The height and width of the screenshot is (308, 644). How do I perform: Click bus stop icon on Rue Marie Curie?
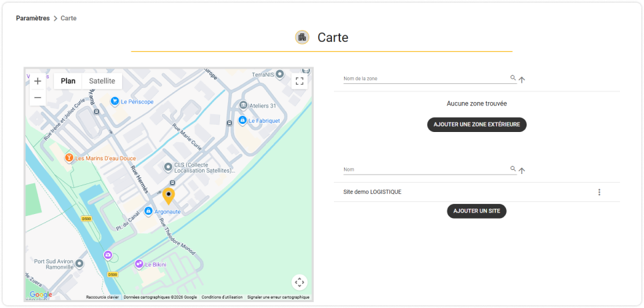229,123
